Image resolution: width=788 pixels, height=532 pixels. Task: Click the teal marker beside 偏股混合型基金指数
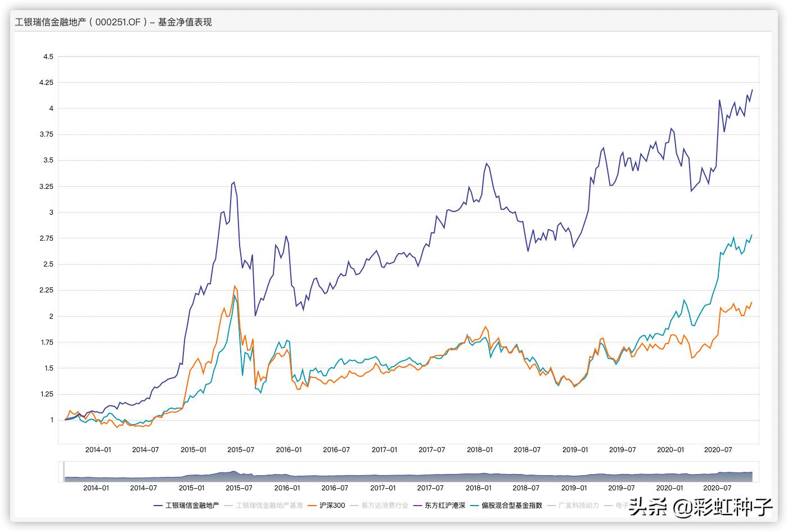coord(473,504)
